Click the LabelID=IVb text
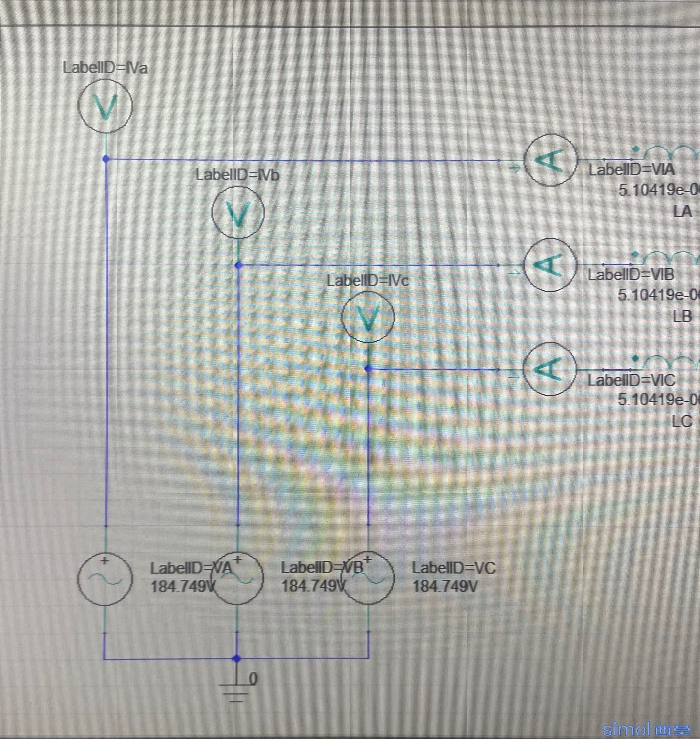The width and height of the screenshot is (700, 739). (237, 174)
